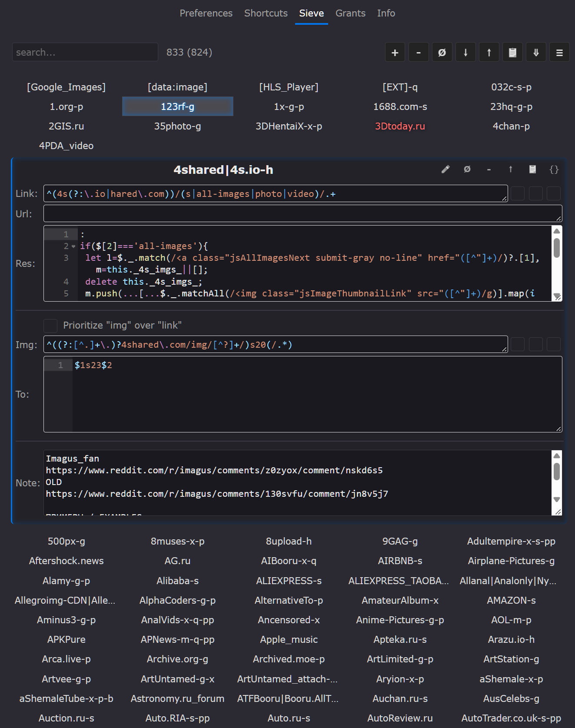Collapse the code fold arrow on line 2
This screenshot has height=728, width=575.
click(73, 246)
